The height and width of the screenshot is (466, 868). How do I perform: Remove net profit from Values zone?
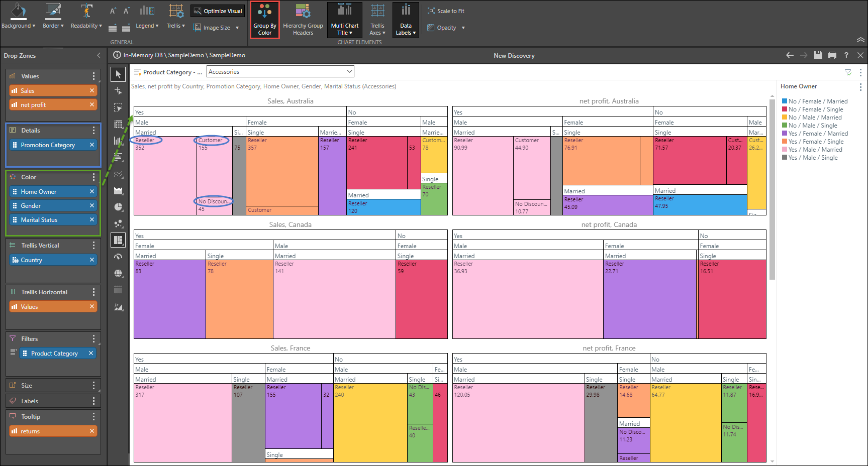(x=92, y=104)
